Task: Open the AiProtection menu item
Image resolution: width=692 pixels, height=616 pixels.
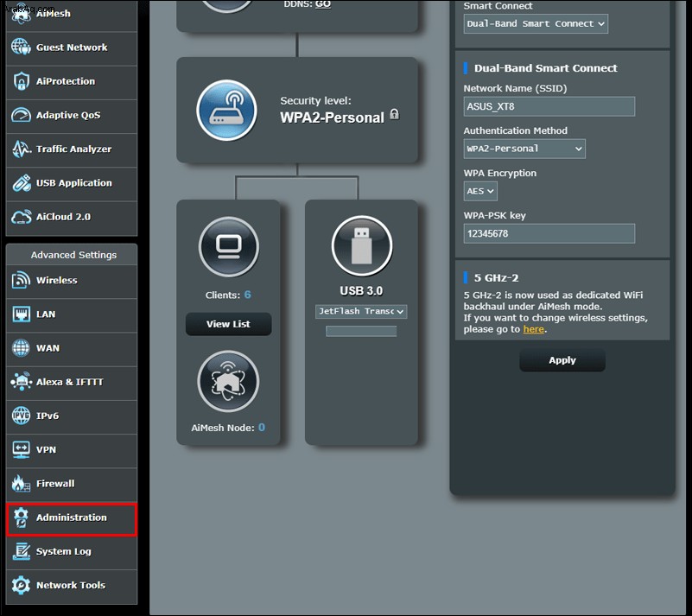Action: [72, 81]
